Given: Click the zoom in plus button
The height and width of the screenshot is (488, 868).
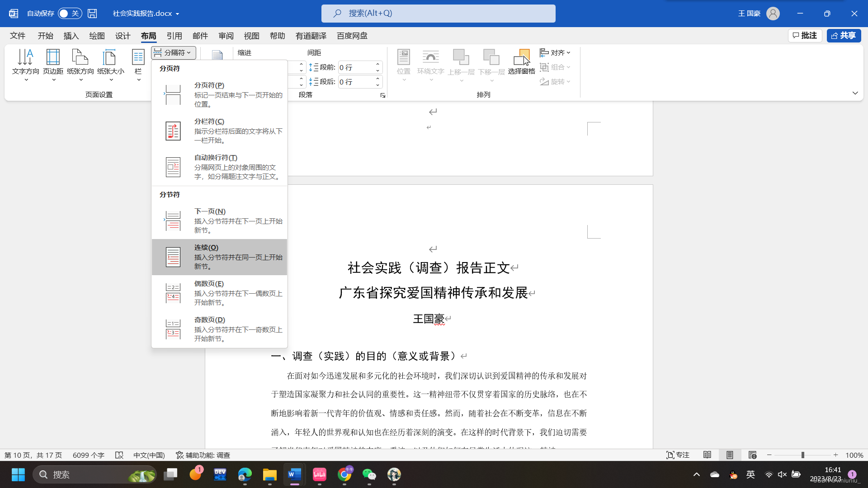Looking at the screenshot, I should click(835, 455).
